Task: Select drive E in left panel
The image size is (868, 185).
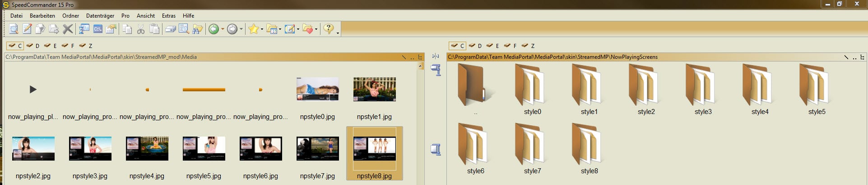Action: click(x=51, y=46)
